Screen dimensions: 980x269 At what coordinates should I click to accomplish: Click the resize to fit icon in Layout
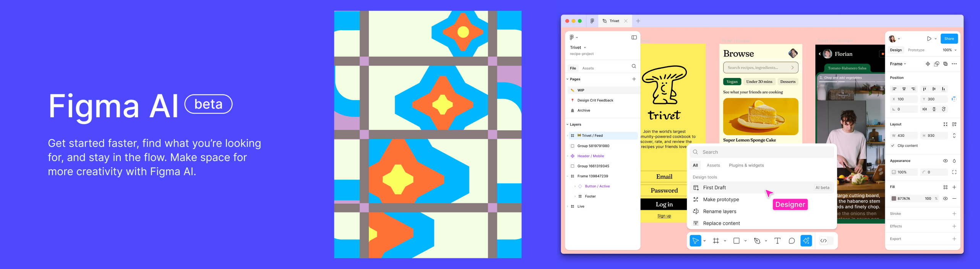[x=945, y=124]
